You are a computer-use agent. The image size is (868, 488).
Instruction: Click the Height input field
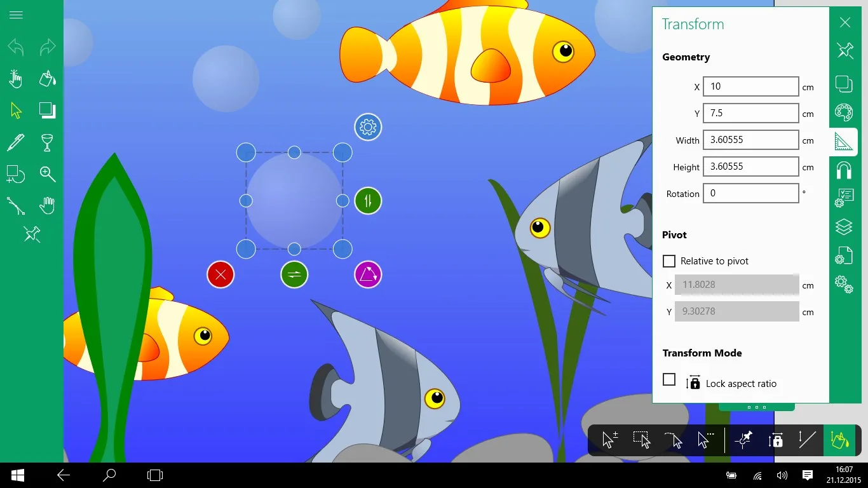(751, 166)
